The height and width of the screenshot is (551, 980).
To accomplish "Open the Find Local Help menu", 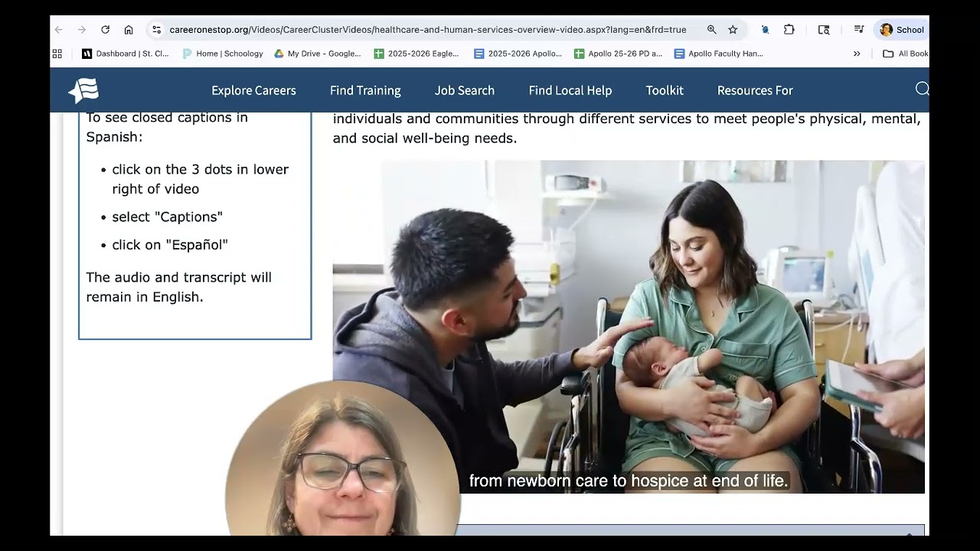I will [x=570, y=90].
